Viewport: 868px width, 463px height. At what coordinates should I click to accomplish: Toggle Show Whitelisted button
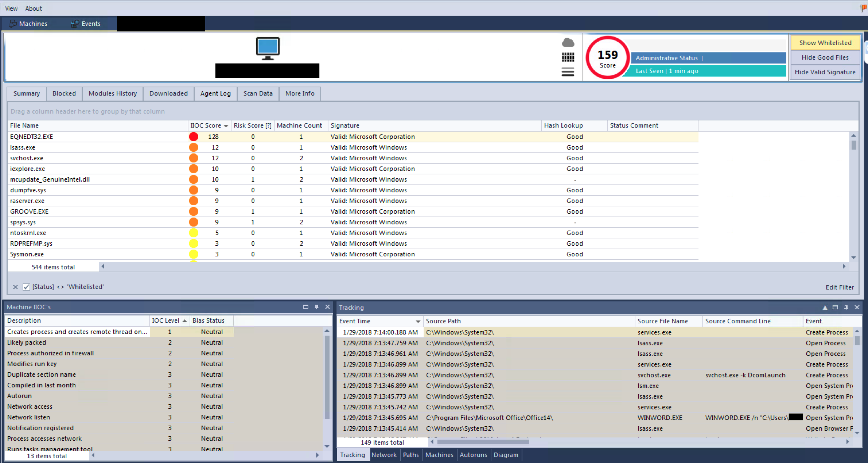(x=825, y=43)
